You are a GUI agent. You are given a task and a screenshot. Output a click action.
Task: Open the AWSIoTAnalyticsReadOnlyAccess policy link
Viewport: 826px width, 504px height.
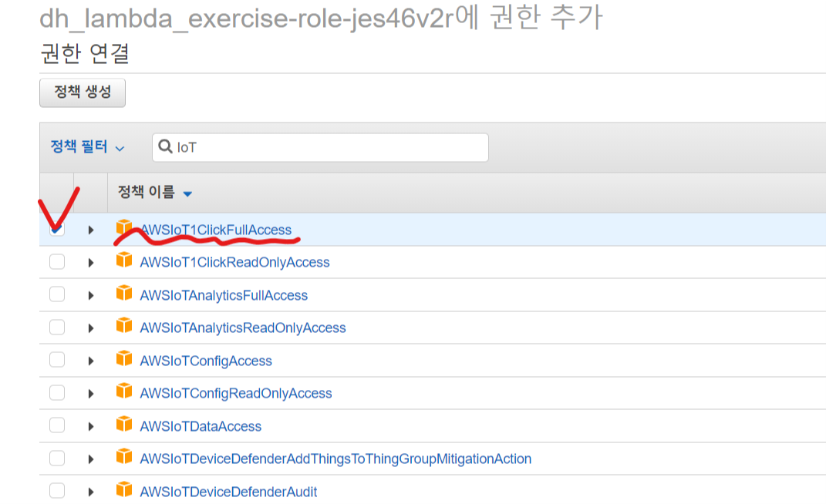(x=242, y=328)
